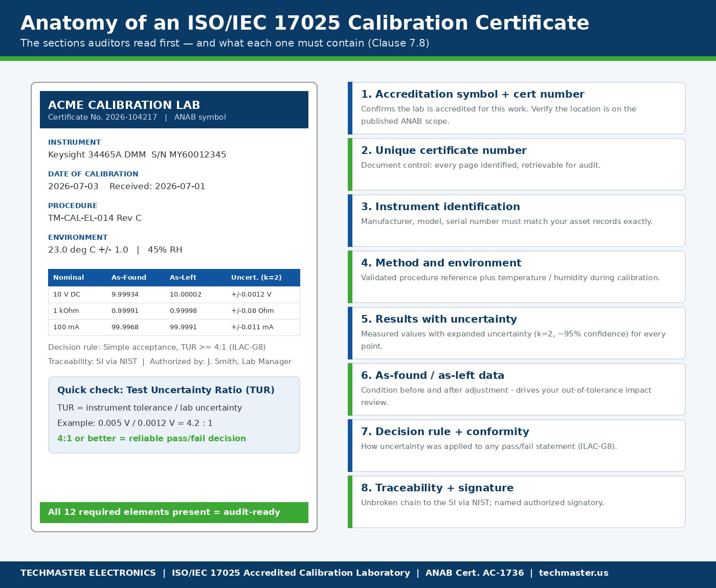Viewport: 716px width, 588px height.
Task: Select the '5. Results with uncertainty' heading
Action: [439, 319]
